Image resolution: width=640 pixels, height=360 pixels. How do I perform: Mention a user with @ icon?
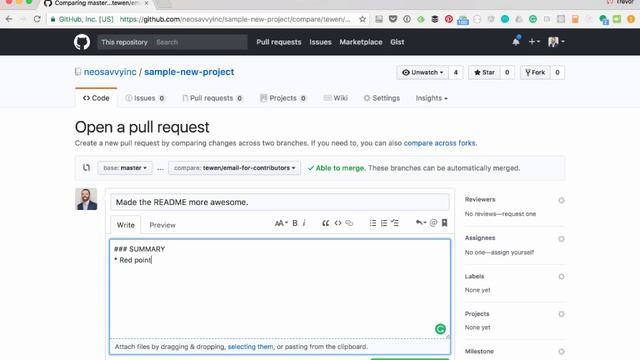(x=433, y=223)
